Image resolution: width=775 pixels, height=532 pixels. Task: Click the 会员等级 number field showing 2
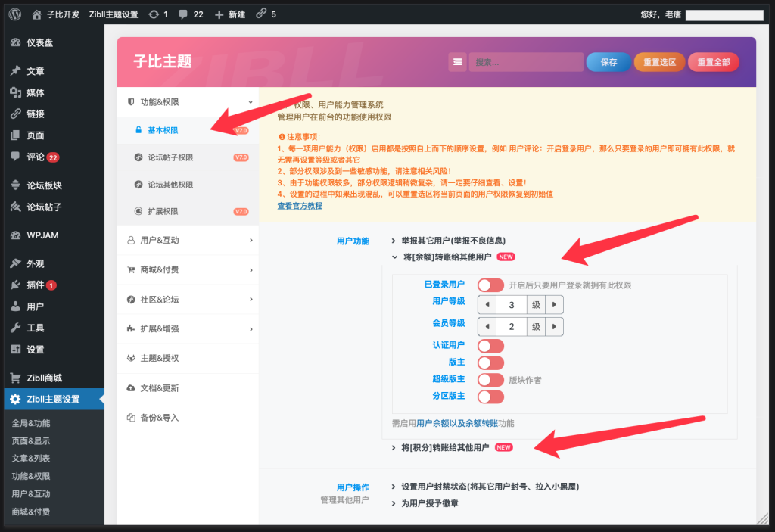pos(512,326)
